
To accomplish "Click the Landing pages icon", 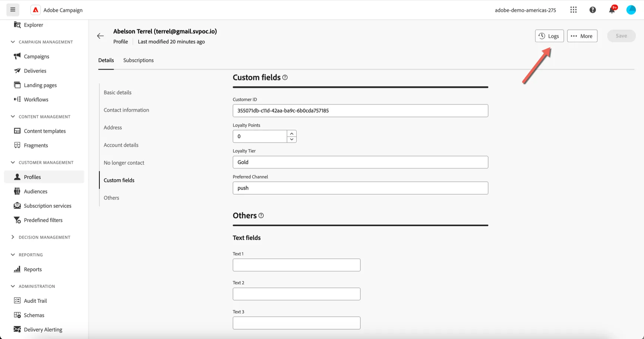I will coord(17,85).
